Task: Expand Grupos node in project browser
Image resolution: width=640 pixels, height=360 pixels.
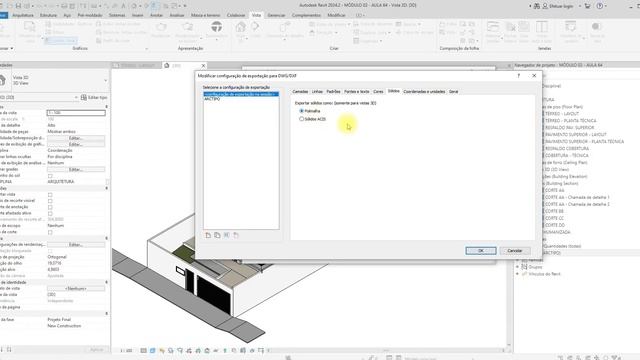Action: 518,267
